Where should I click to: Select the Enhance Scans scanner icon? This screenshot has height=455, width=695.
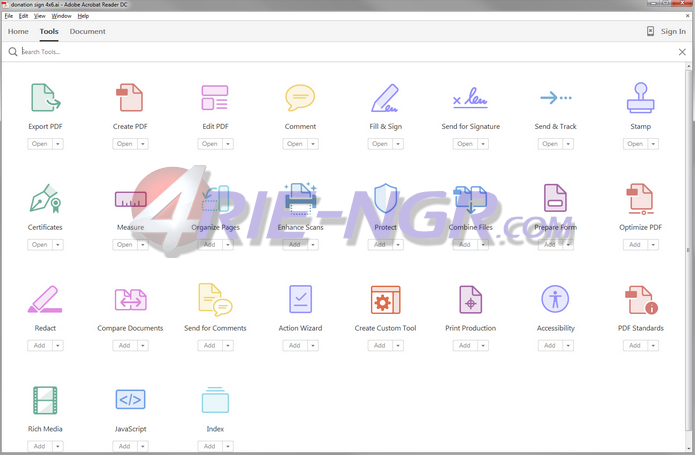[x=301, y=198]
